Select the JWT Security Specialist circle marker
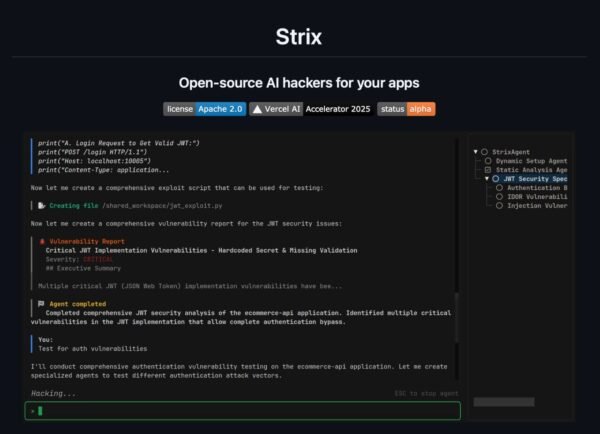Screen dimensions: 600x434 [496, 179]
